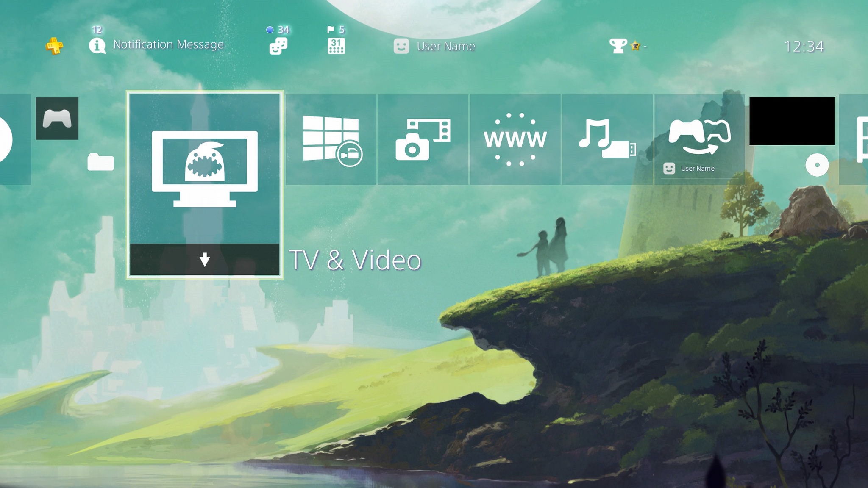Click the User Name label in top bar
This screenshot has width=868, height=488.
pyautogui.click(x=445, y=46)
